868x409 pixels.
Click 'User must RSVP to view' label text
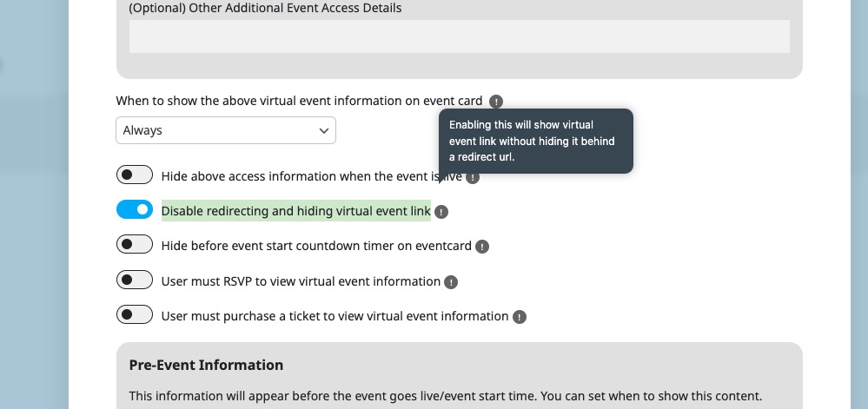tap(301, 281)
